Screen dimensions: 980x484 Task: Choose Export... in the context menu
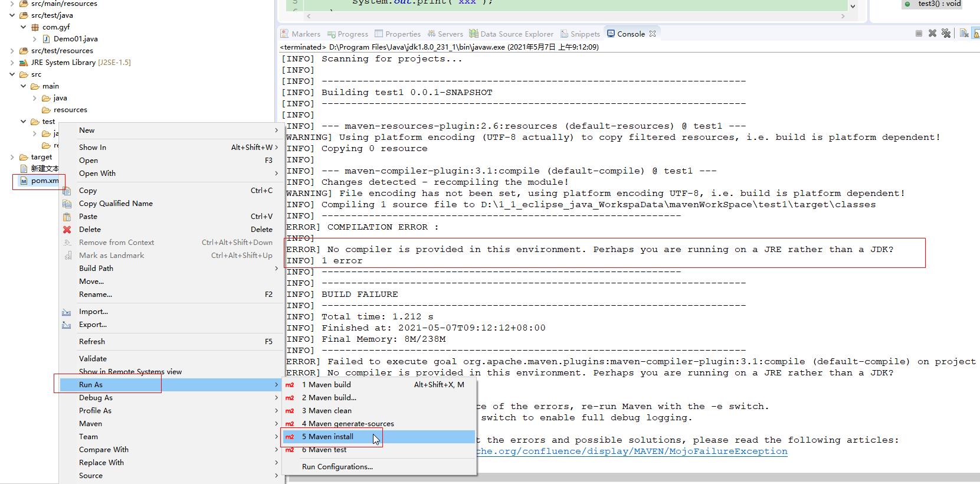tap(171, 325)
